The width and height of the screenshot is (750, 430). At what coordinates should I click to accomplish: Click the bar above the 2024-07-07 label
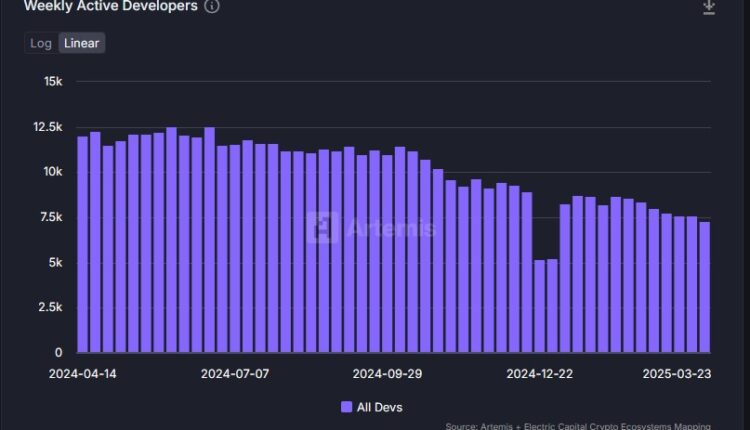(x=235, y=249)
